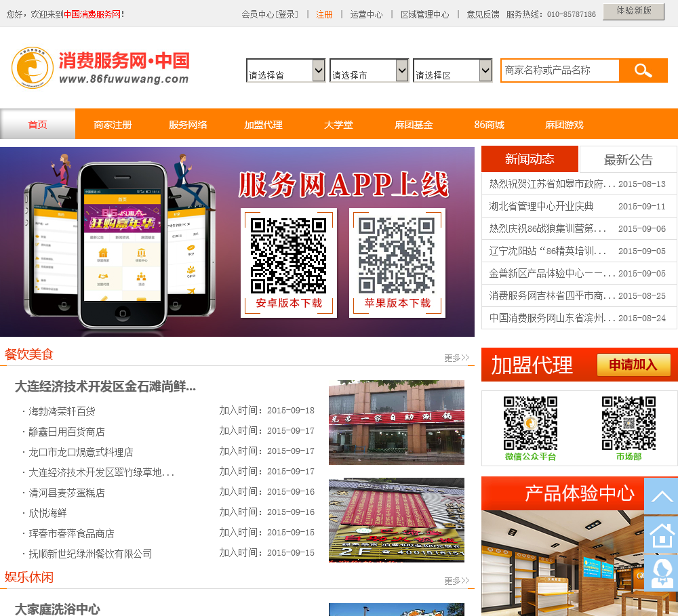
Task: Click the 注册 link in top bar
Action: click(324, 15)
